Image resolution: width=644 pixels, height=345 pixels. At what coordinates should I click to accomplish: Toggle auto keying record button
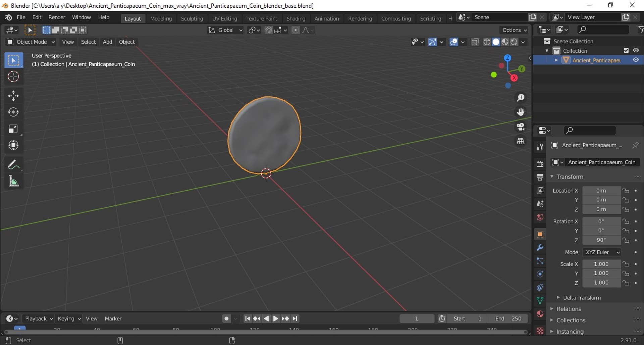pos(226,318)
